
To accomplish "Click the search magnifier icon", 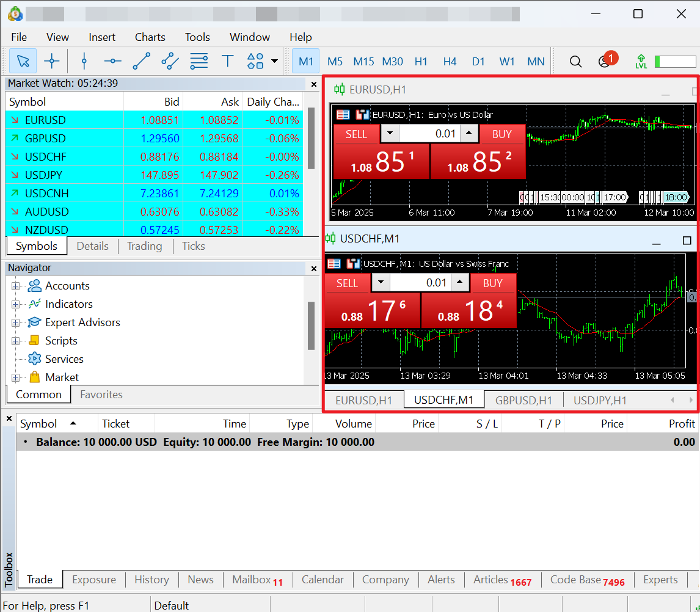I will (575, 61).
